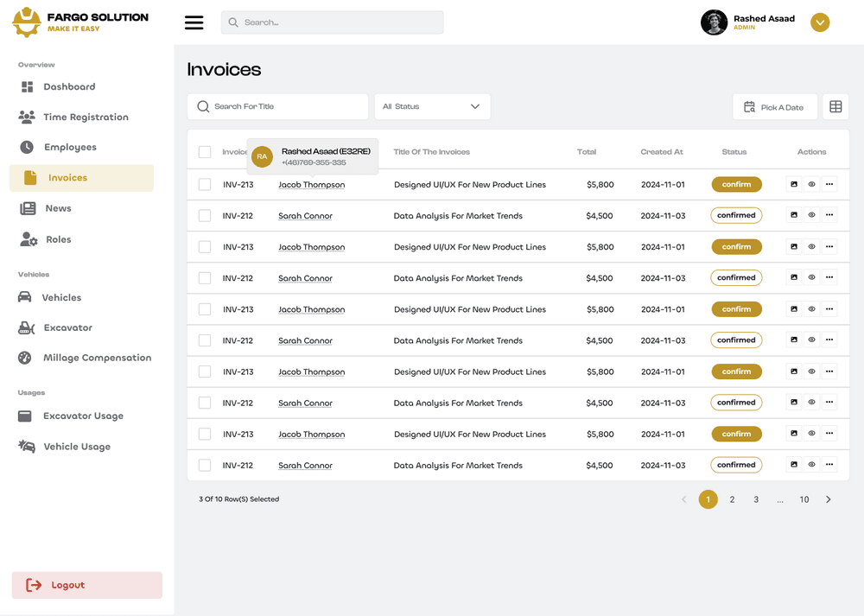
Task: Open the three-dots menu in first row
Action: click(x=829, y=184)
